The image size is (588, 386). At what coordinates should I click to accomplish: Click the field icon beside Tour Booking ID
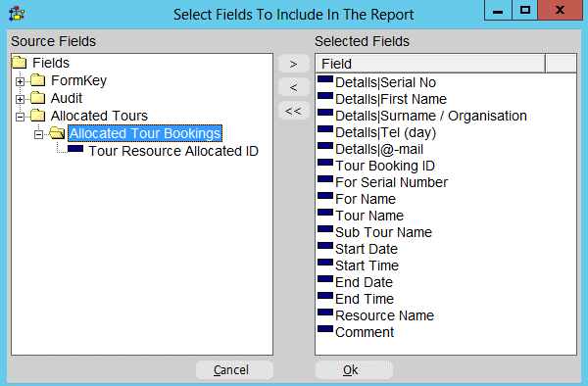coord(325,163)
